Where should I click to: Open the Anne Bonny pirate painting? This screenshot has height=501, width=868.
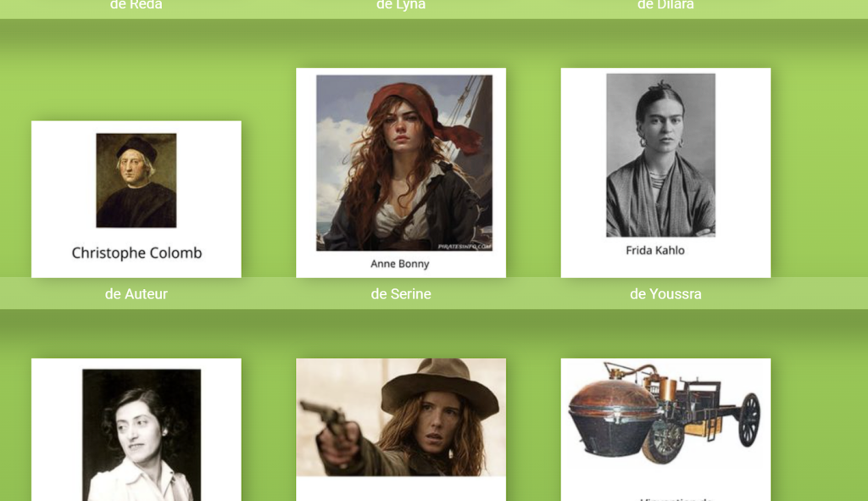tap(404, 163)
